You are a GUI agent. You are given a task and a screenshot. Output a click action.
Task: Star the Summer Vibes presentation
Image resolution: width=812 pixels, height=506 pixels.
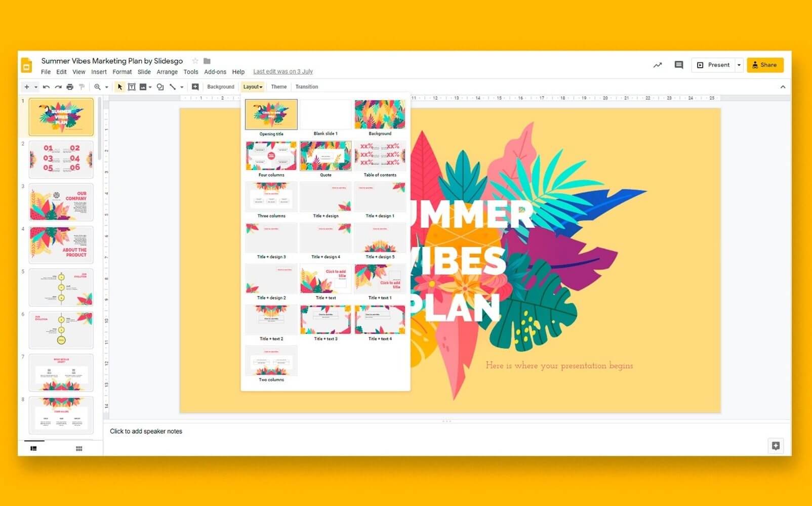pyautogui.click(x=194, y=60)
